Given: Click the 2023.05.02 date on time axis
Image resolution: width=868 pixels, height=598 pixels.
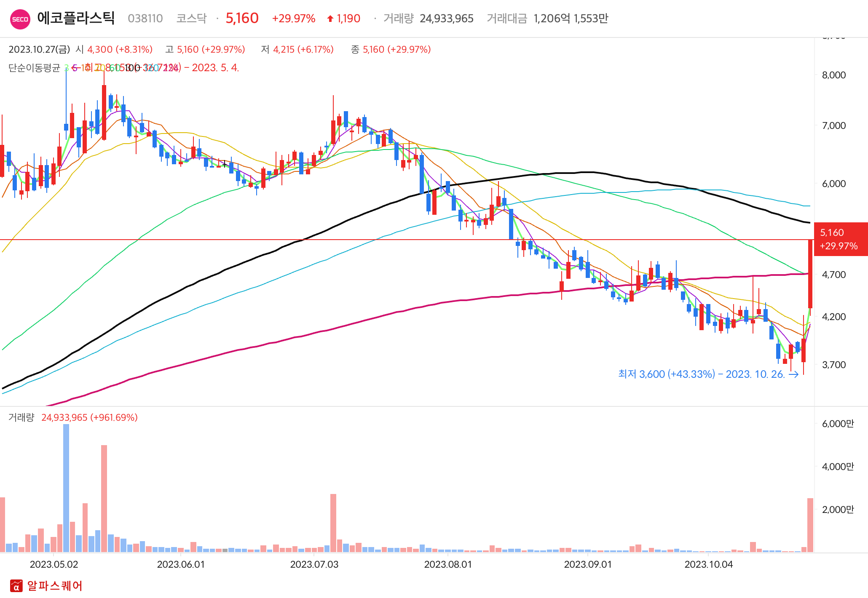Looking at the screenshot, I should click(54, 564).
